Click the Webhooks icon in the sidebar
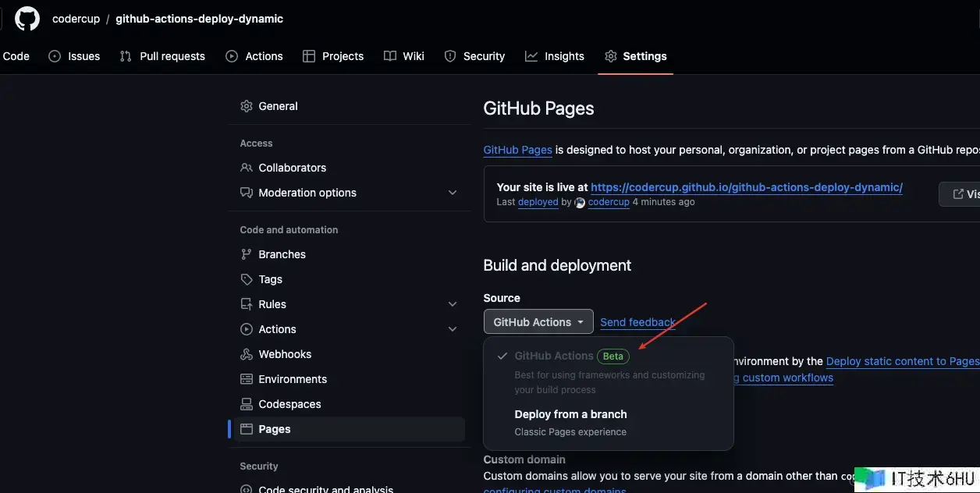 tap(247, 354)
